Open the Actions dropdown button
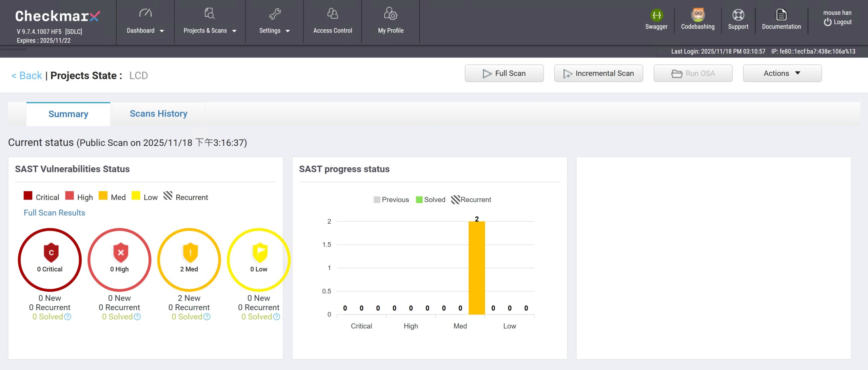Screen dimensions: 868x370 pos(782,73)
